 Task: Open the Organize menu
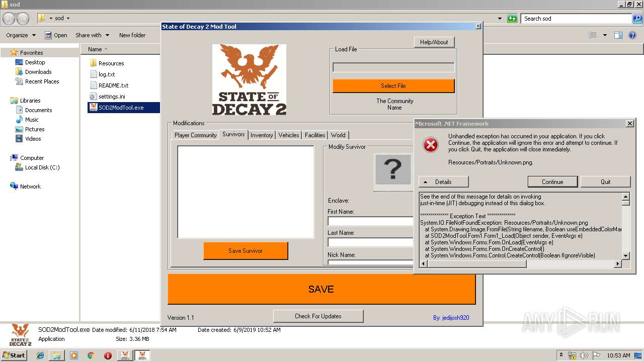coord(21,35)
